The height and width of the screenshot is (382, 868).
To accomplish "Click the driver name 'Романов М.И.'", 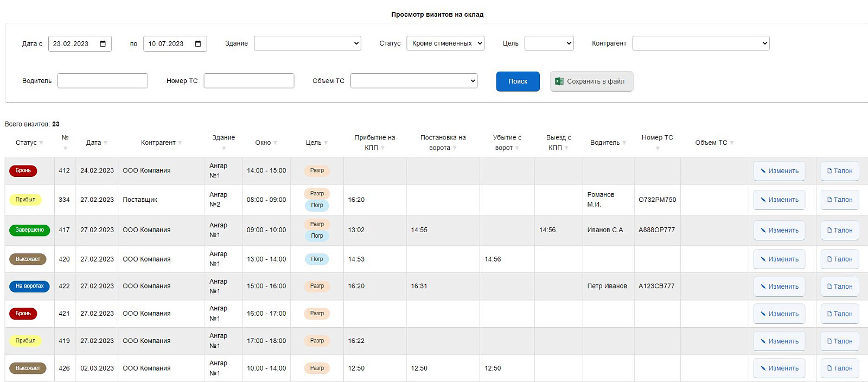I will (601, 200).
